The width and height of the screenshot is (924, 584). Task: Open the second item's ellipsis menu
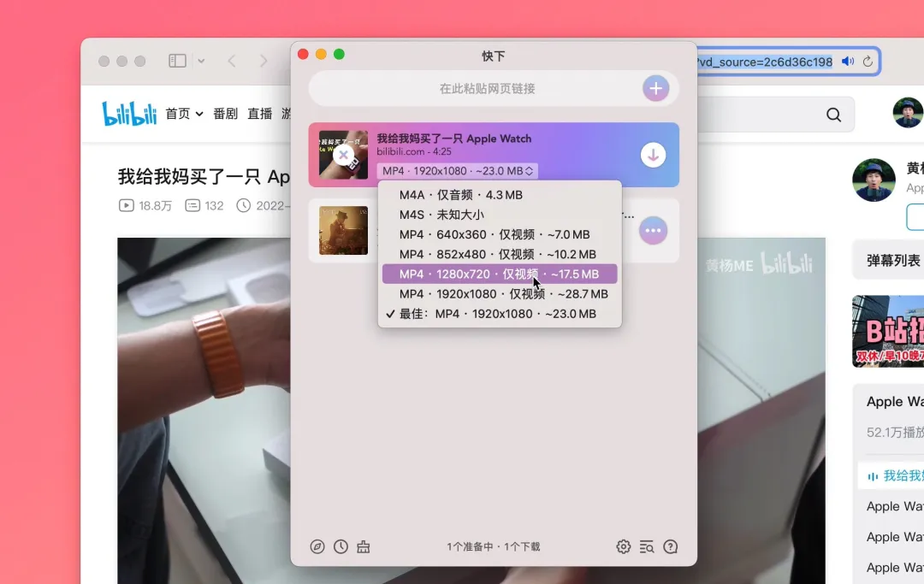click(653, 230)
